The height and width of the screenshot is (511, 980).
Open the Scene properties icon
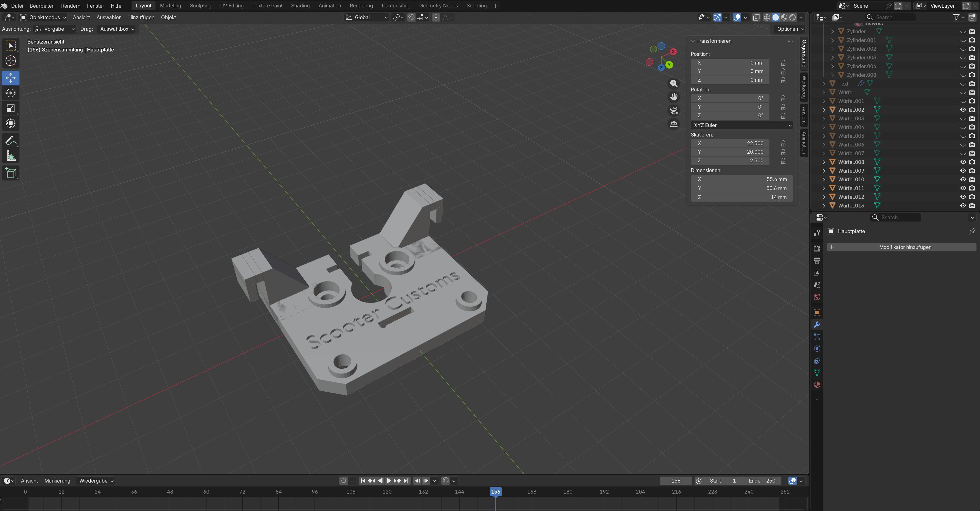click(x=817, y=285)
